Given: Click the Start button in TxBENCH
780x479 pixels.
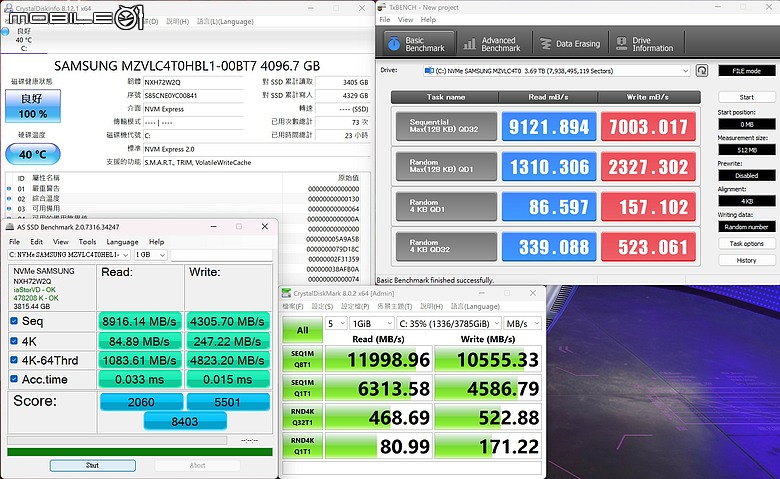Looking at the screenshot, I should click(x=747, y=97).
